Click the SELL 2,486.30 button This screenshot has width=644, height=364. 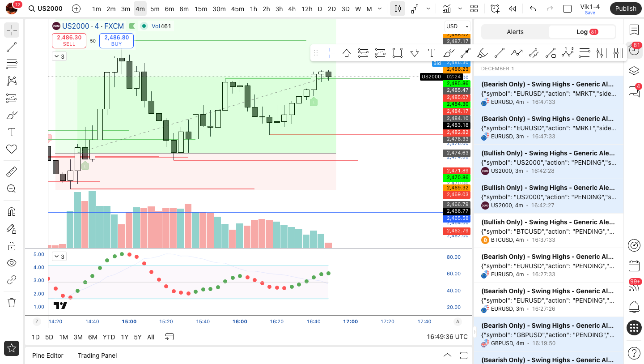pyautogui.click(x=69, y=40)
